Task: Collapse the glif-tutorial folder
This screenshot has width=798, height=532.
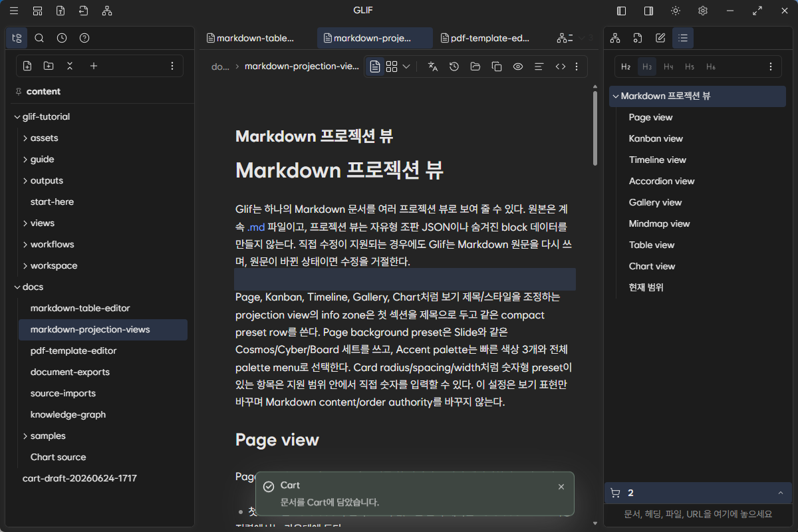Action: (17, 117)
